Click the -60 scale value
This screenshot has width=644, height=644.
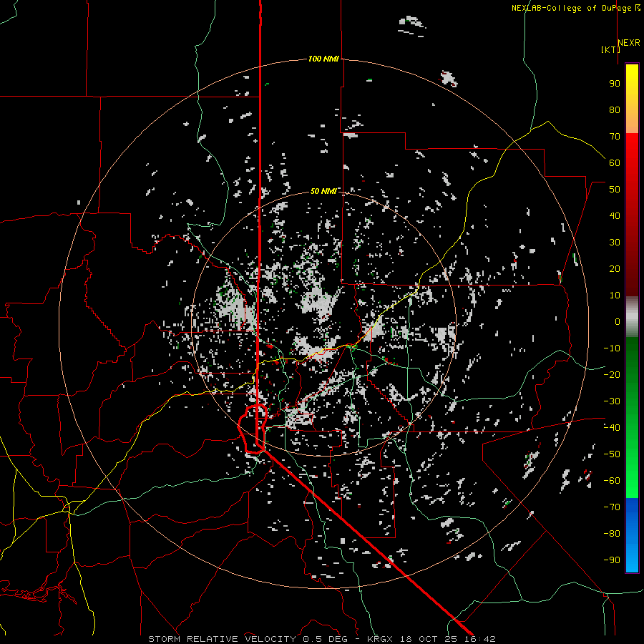pos(612,481)
